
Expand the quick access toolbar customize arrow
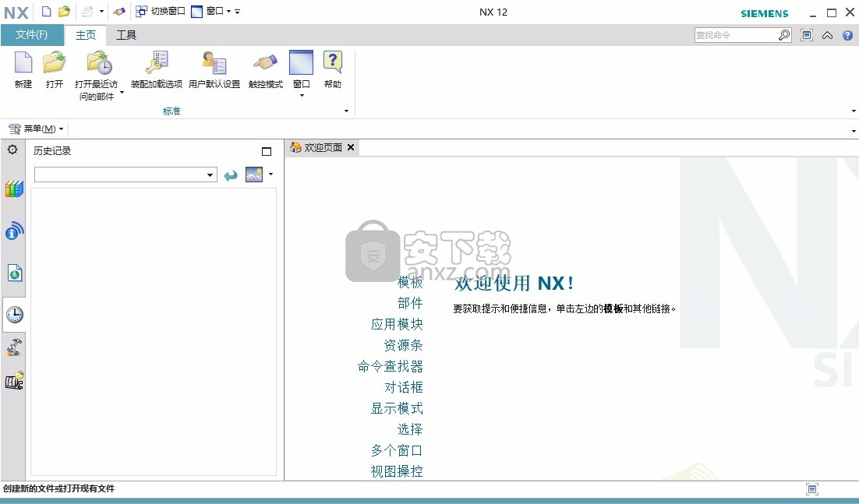click(x=237, y=12)
